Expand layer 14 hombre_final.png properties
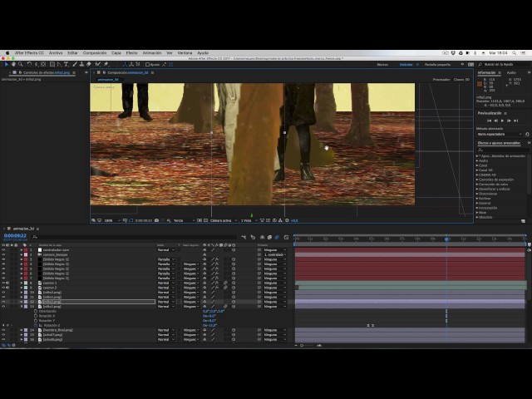The image size is (532, 399). [x=22, y=330]
